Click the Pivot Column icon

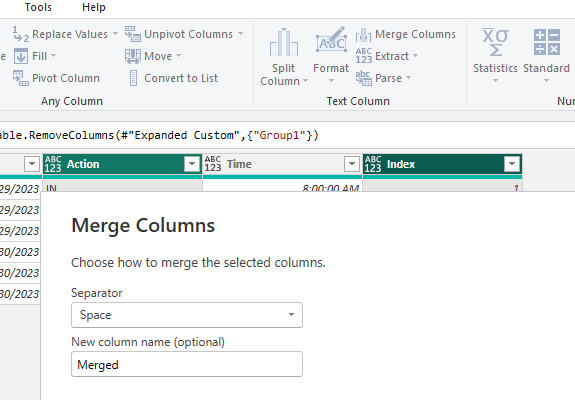21,78
